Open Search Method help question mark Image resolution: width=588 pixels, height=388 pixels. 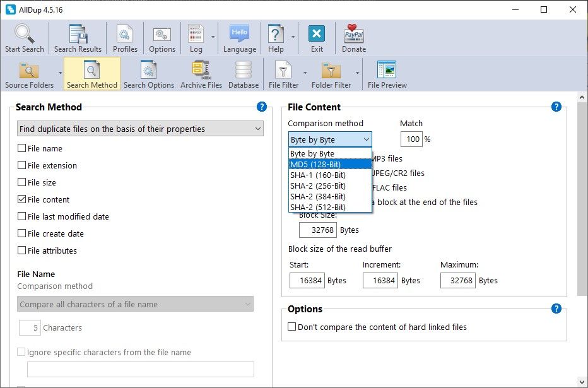coord(262,107)
